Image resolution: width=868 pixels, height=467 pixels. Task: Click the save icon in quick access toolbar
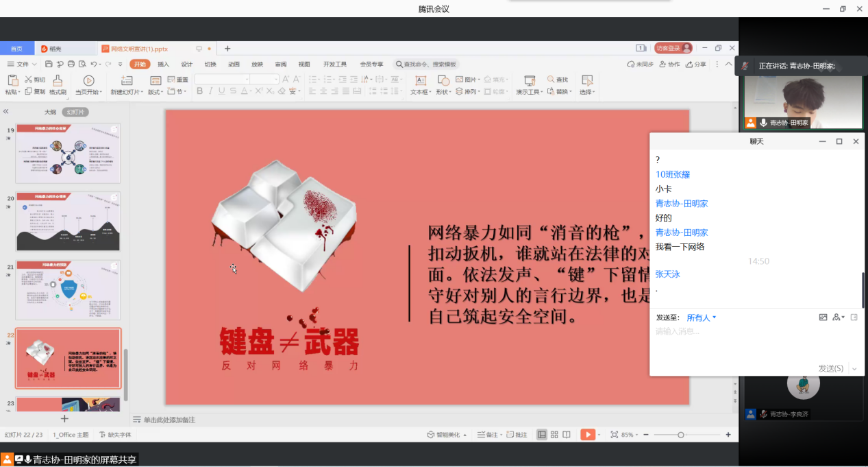click(x=49, y=64)
